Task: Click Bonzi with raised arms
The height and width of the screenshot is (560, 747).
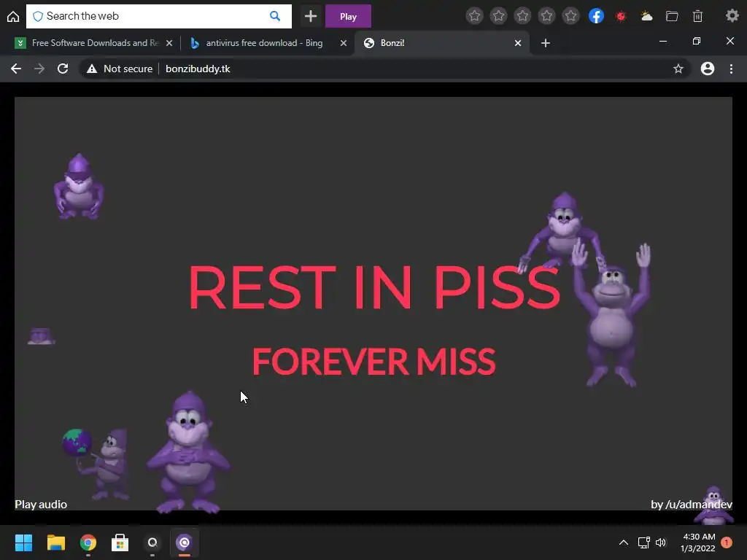Action: [x=612, y=314]
